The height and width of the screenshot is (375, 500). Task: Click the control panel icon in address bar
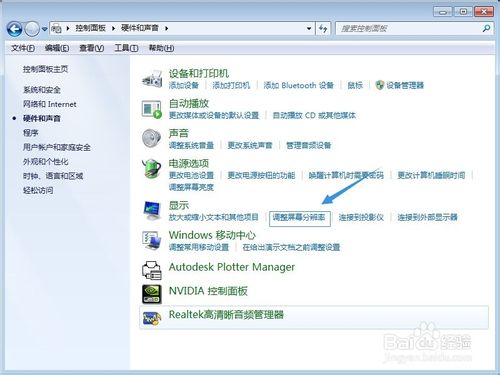(57, 29)
